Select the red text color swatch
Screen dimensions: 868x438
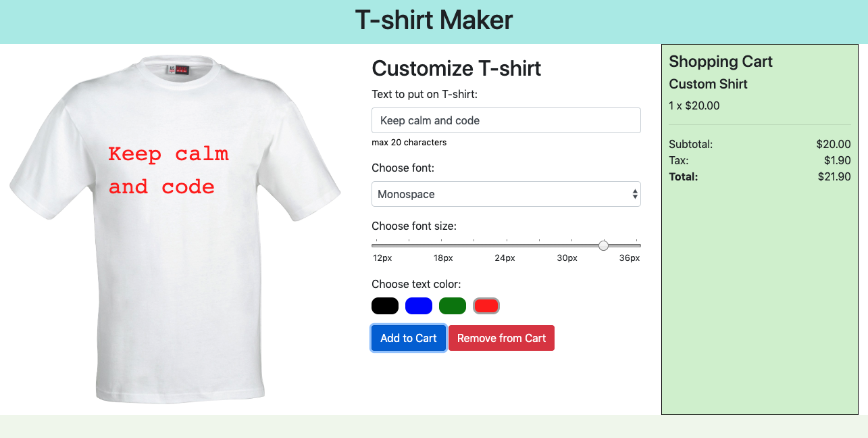pyautogui.click(x=486, y=306)
